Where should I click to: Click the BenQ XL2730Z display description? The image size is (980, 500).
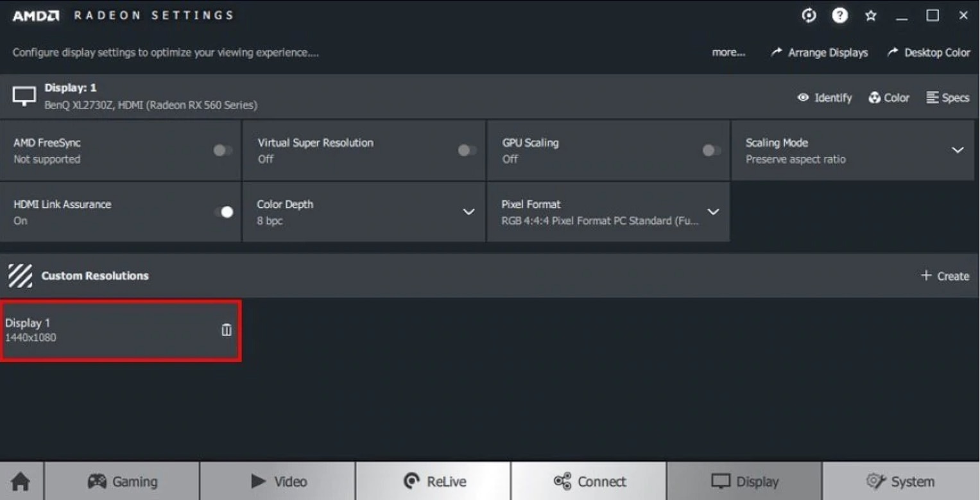coord(151,105)
